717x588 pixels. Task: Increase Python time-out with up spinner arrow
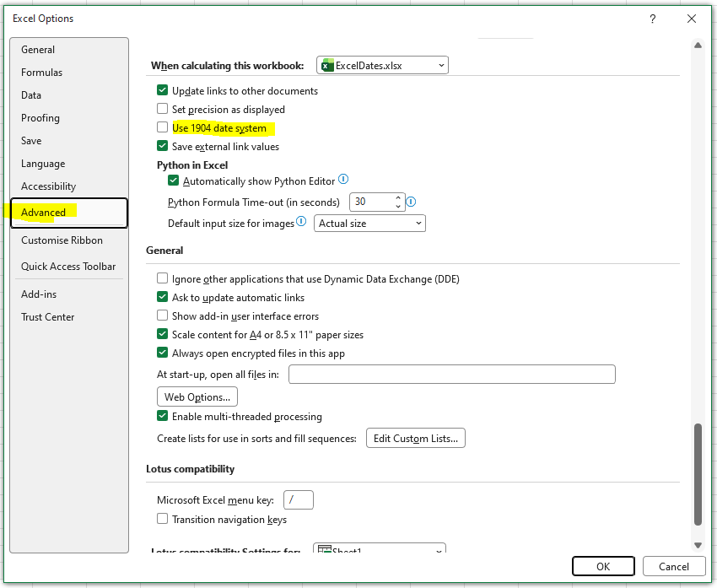(x=398, y=198)
